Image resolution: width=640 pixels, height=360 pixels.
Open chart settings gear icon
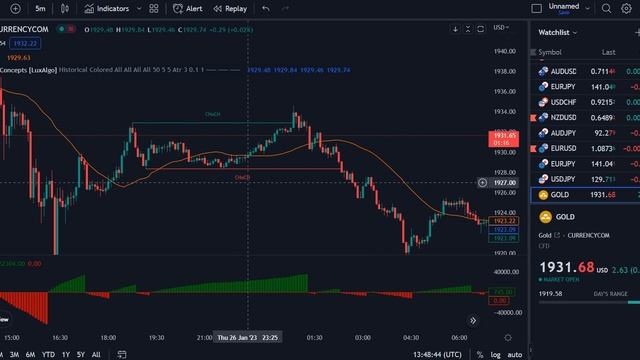(x=626, y=9)
